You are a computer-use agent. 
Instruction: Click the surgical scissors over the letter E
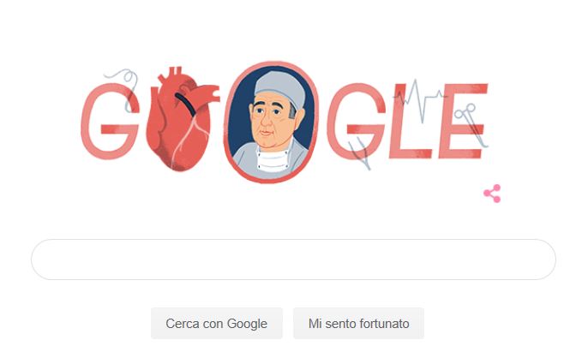click(471, 125)
